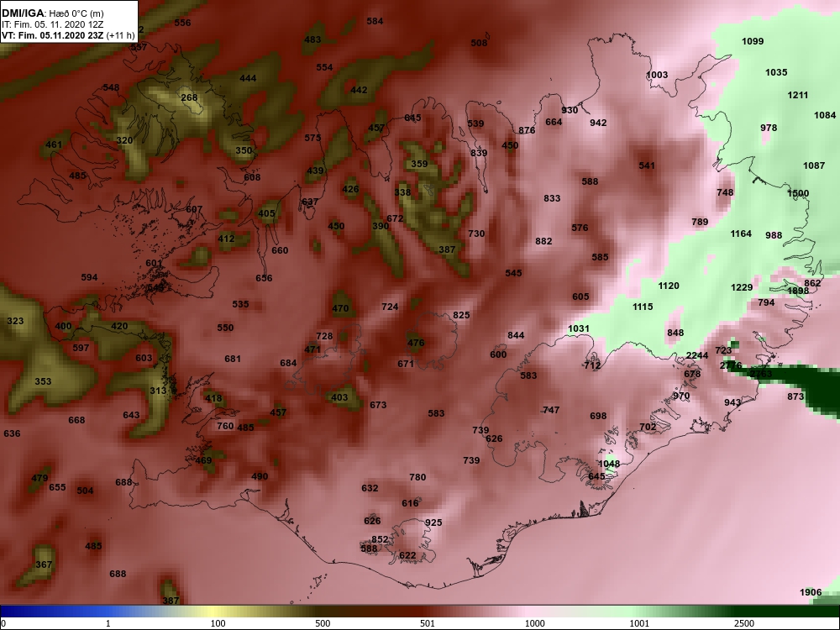Image resolution: width=840 pixels, height=630 pixels.
Task: Click the map value '724'
Action: (x=390, y=307)
